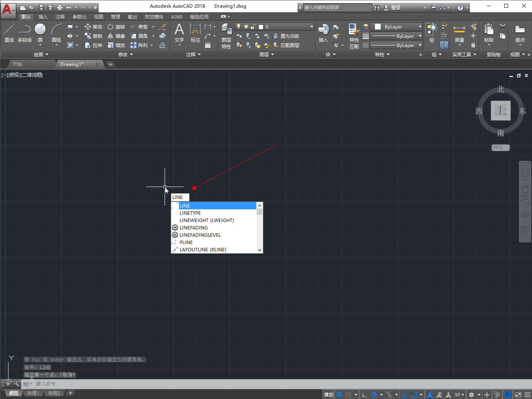Click the 文字 text tool

pyautogui.click(x=179, y=34)
